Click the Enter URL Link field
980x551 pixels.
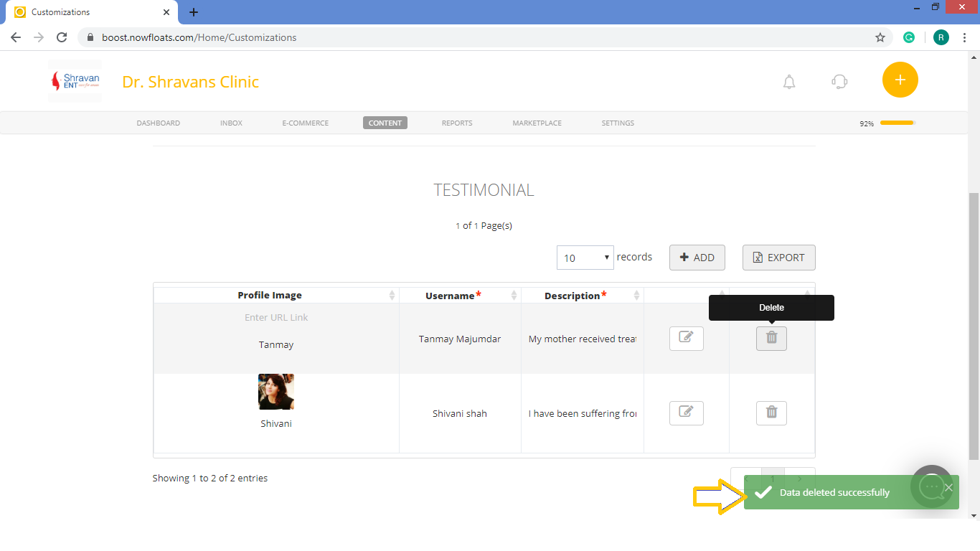click(x=276, y=317)
